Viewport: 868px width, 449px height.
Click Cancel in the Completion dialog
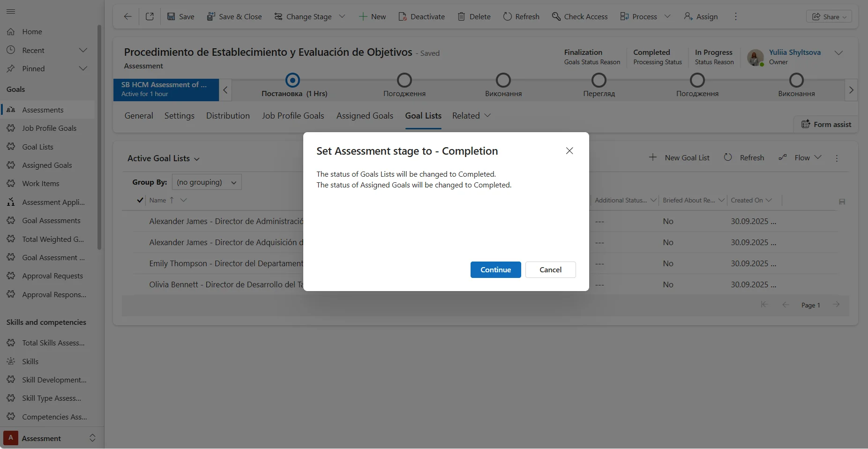[x=550, y=269]
